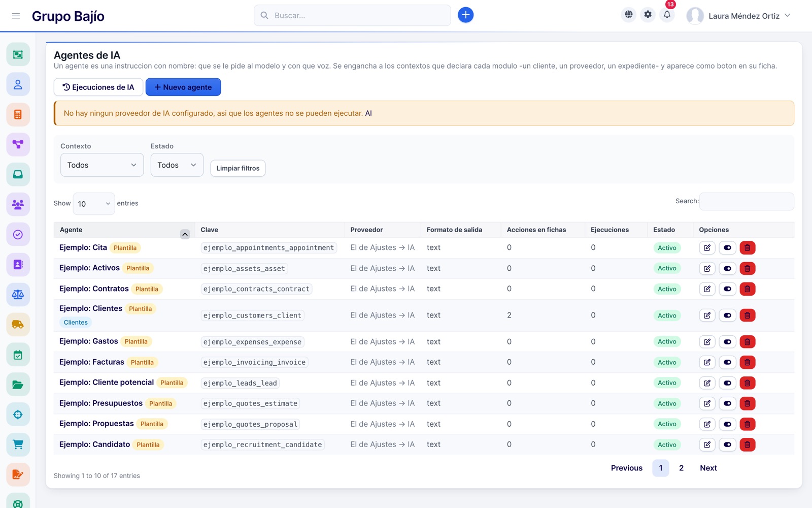
Task: Delete the Ejemplo: Activos agent
Action: click(747, 268)
